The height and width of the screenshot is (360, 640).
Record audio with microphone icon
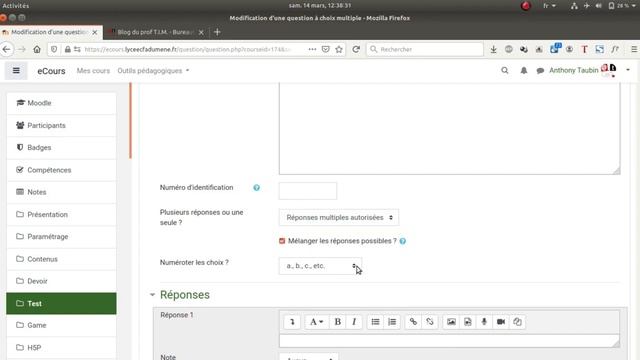484,322
